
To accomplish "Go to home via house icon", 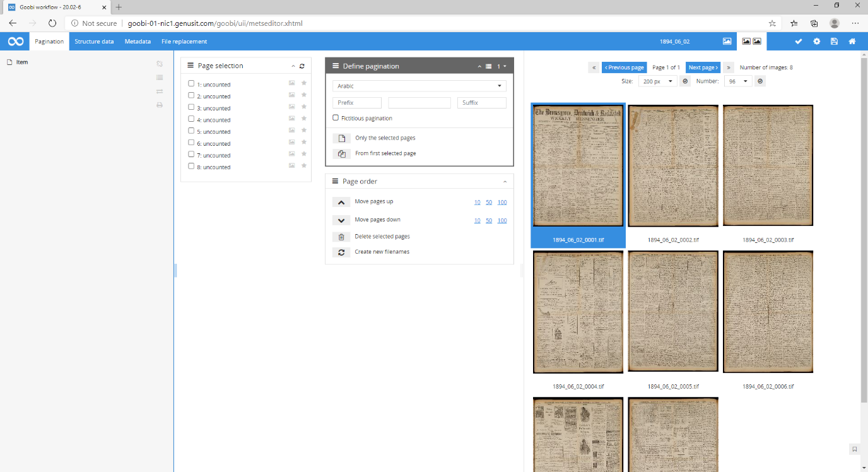I will [852, 42].
